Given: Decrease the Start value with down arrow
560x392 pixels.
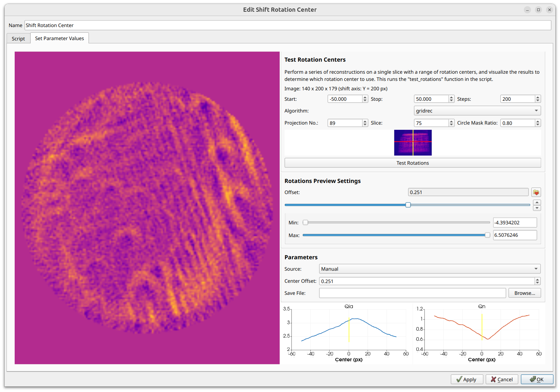Looking at the screenshot, I should point(365,101).
